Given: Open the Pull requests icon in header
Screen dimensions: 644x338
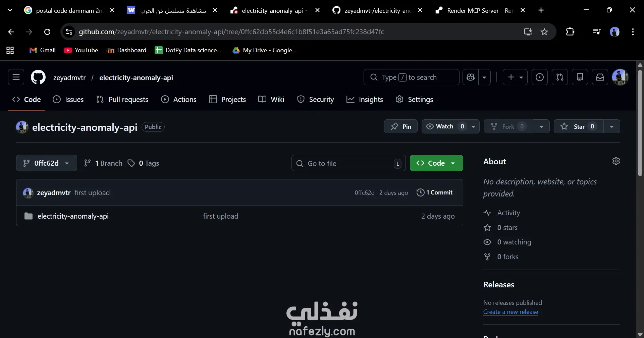Looking at the screenshot, I should tap(560, 77).
